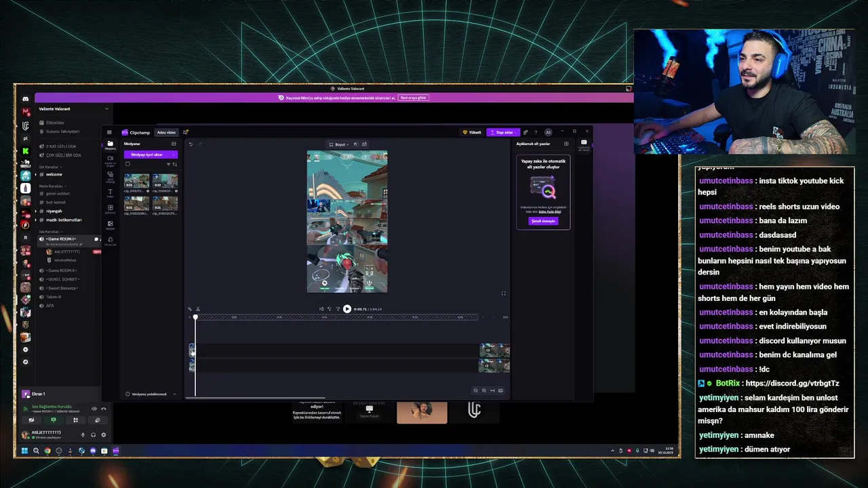This screenshot has width=868, height=488.
Task: Open the record and create camera tool
Action: [110, 160]
